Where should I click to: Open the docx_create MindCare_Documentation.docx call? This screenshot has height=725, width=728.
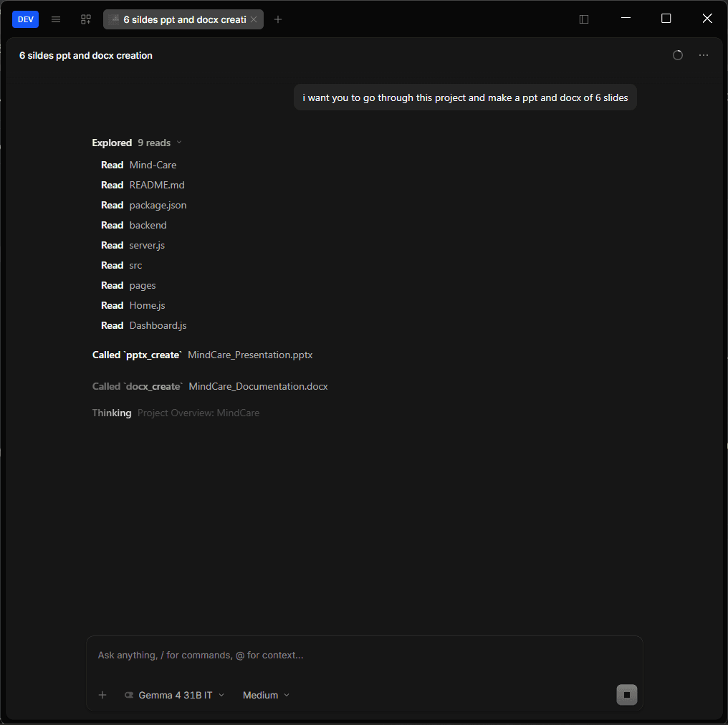coord(210,387)
